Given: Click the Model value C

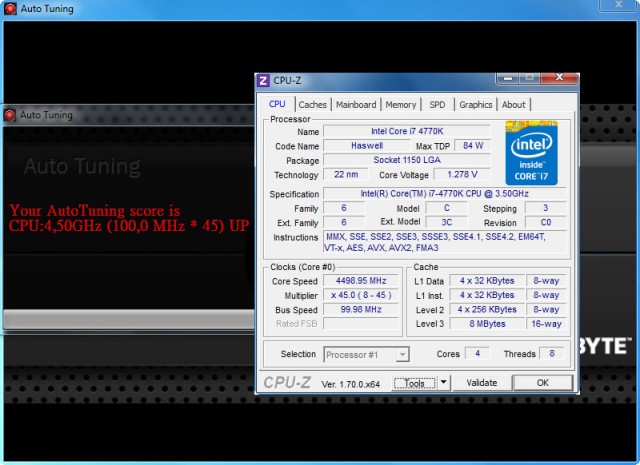Looking at the screenshot, I should [447, 208].
